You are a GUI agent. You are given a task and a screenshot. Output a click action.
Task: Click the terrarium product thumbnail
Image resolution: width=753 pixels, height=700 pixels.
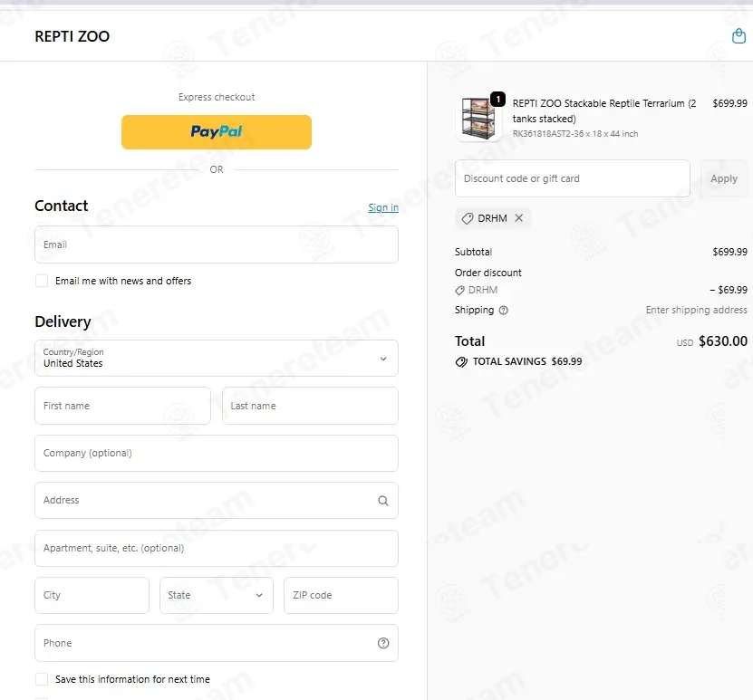click(x=478, y=118)
